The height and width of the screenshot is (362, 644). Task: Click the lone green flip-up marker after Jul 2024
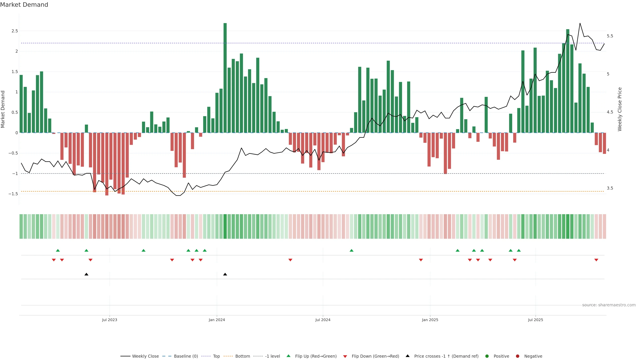(352, 250)
